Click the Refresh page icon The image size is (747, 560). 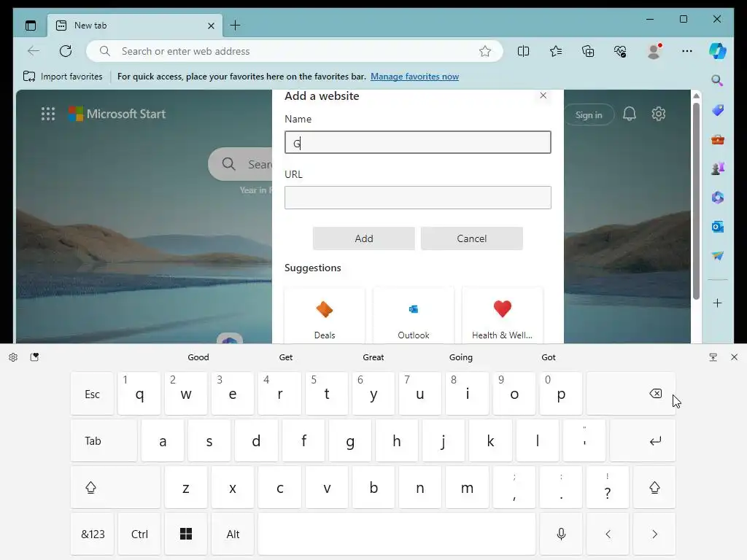pyautogui.click(x=66, y=51)
